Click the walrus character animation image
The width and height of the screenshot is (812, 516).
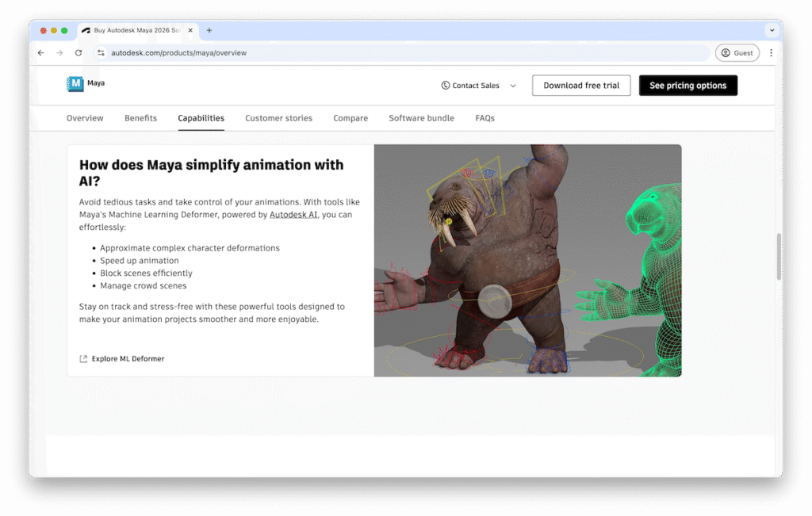527,260
